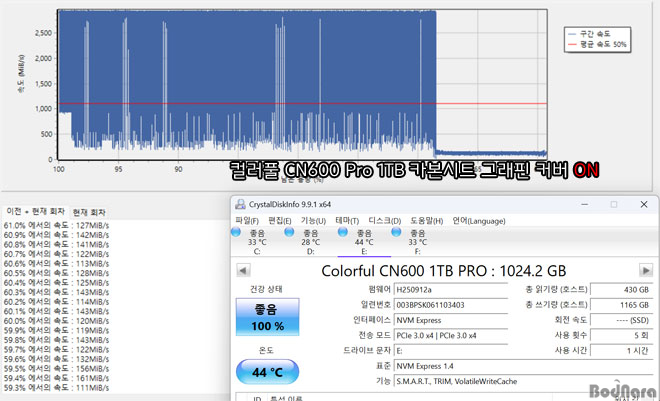The image size is (660, 401).
Task: Click rotation speed value ---- (SSD)
Action: point(622,320)
